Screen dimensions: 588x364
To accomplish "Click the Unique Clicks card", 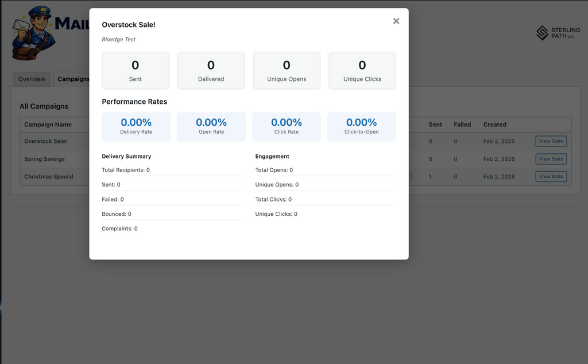I will 362,71.
